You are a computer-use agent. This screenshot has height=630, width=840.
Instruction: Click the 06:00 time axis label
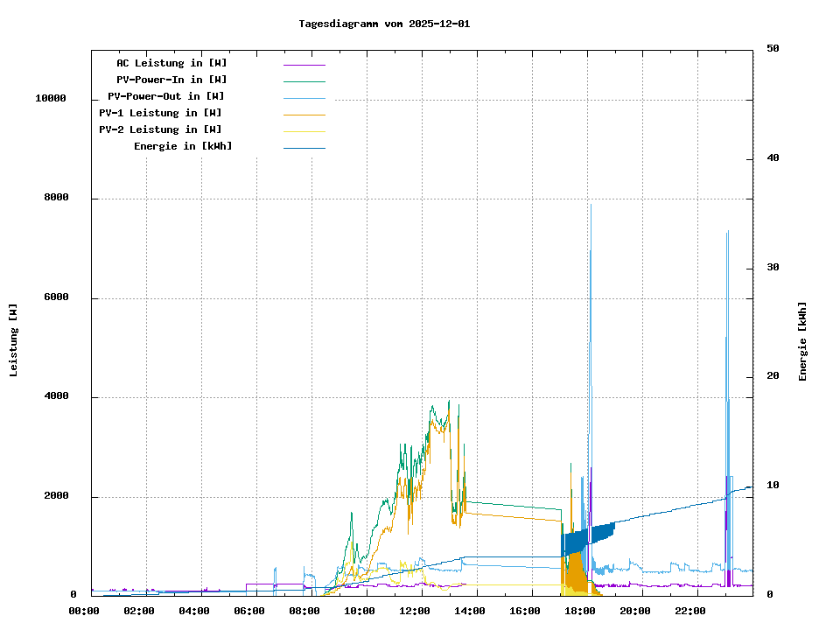pos(249,611)
